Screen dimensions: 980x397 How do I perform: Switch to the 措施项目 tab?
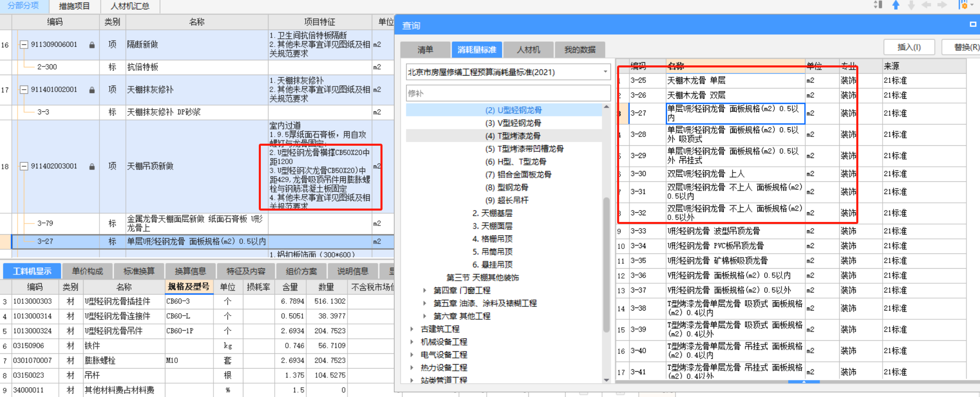(74, 6)
